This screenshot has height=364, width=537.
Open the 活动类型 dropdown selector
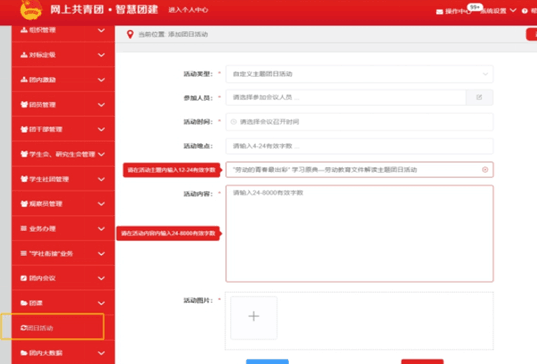[x=359, y=74]
